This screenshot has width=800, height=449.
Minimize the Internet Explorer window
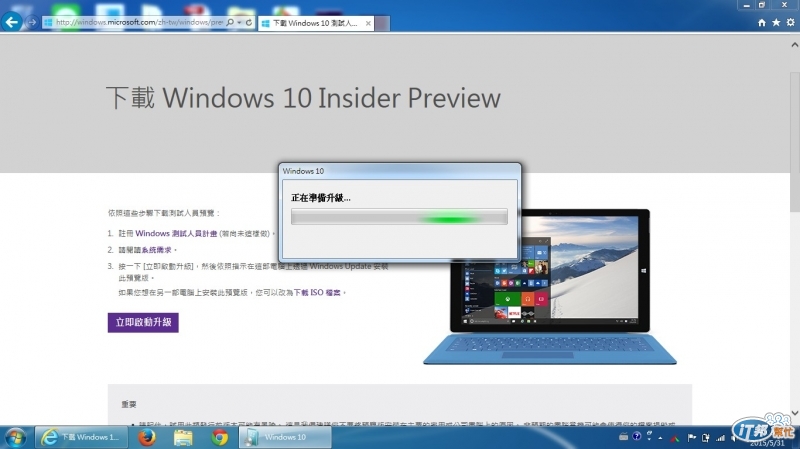click(x=746, y=5)
